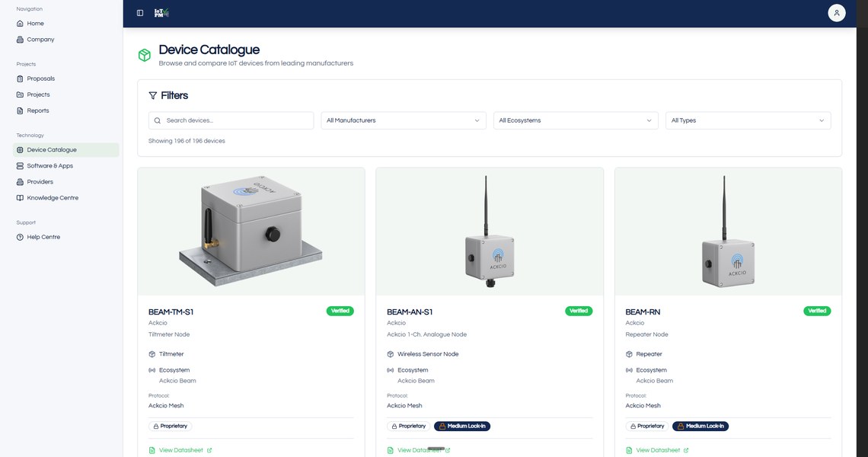Click the BEAM-RN device title
This screenshot has width=868, height=457.
(643, 312)
